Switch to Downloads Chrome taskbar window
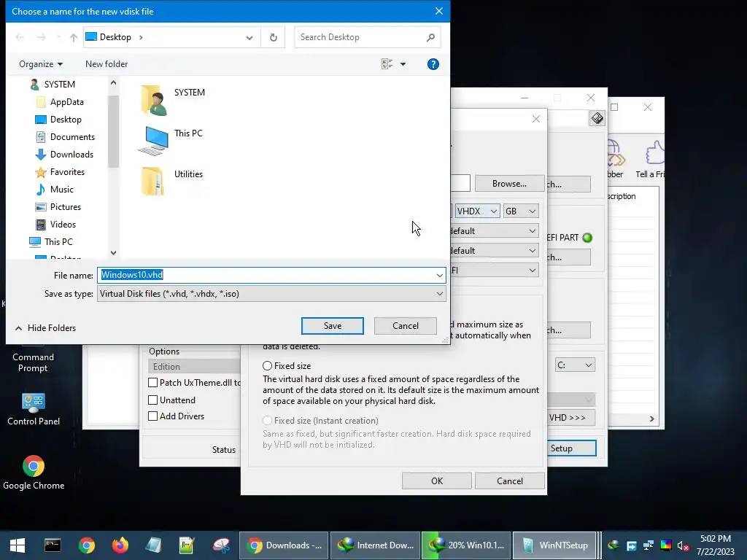747x560 pixels. [x=284, y=545]
